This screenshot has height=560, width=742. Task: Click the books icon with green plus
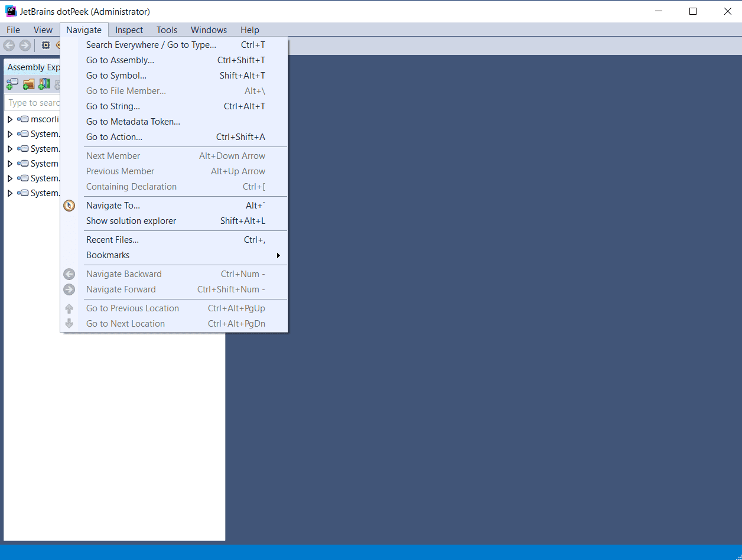[44, 84]
